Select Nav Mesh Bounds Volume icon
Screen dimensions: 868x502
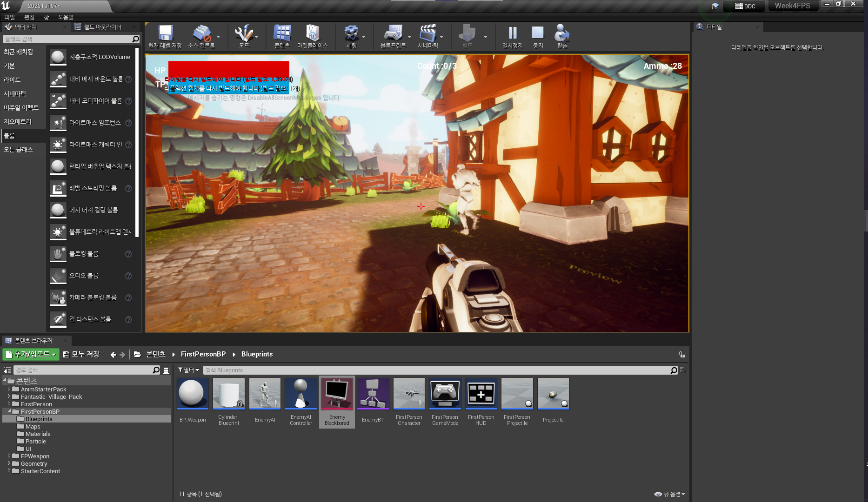(x=58, y=79)
